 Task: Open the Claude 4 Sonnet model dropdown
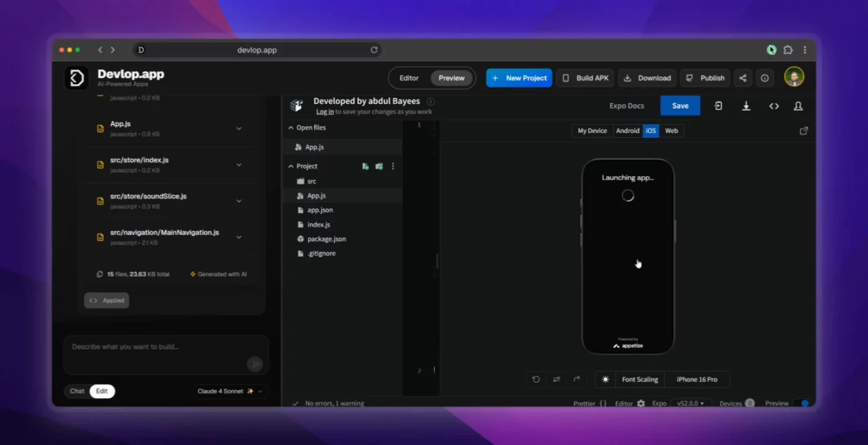[x=230, y=391]
